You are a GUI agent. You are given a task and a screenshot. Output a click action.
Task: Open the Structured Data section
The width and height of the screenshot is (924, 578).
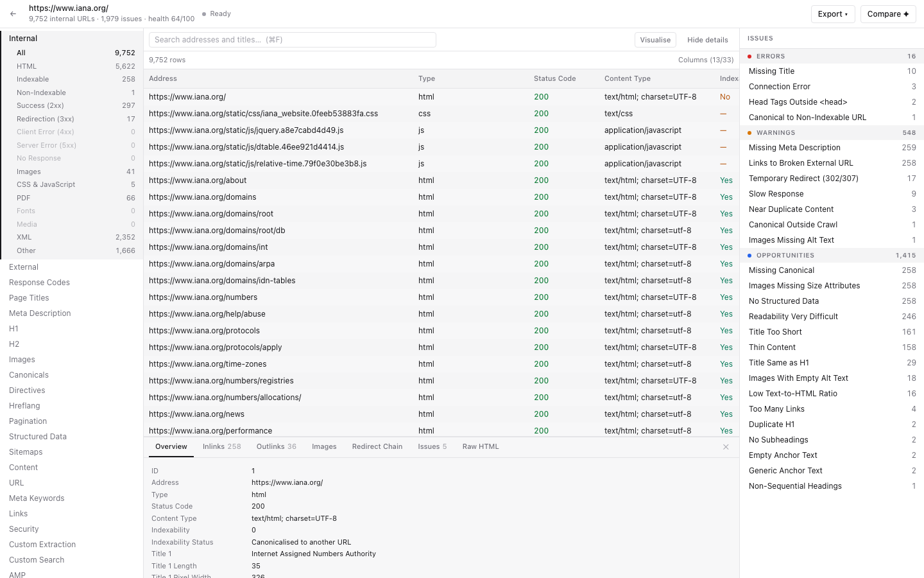pyautogui.click(x=72, y=437)
